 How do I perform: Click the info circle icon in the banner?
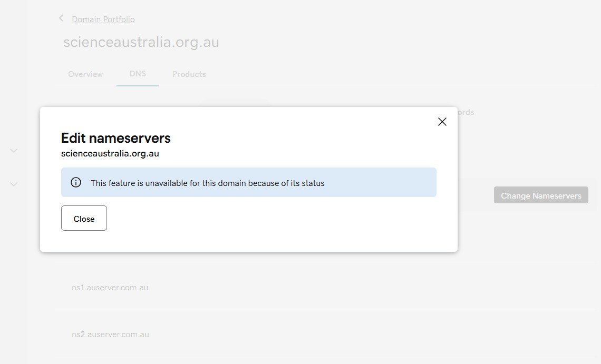[x=76, y=183]
